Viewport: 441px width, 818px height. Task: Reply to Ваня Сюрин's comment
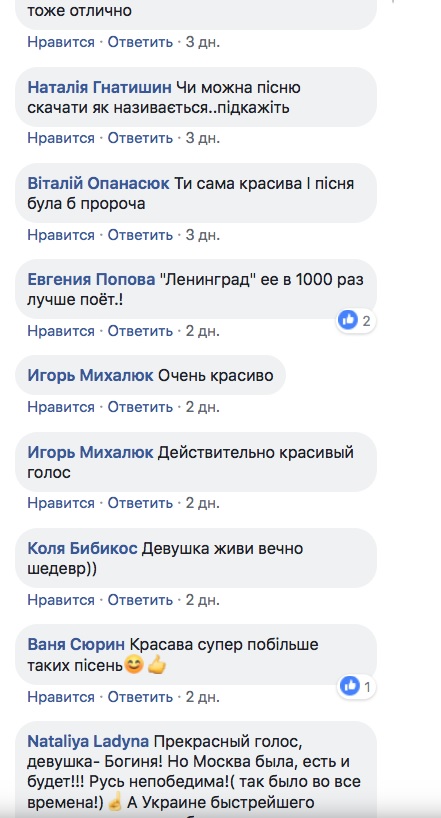point(140,697)
